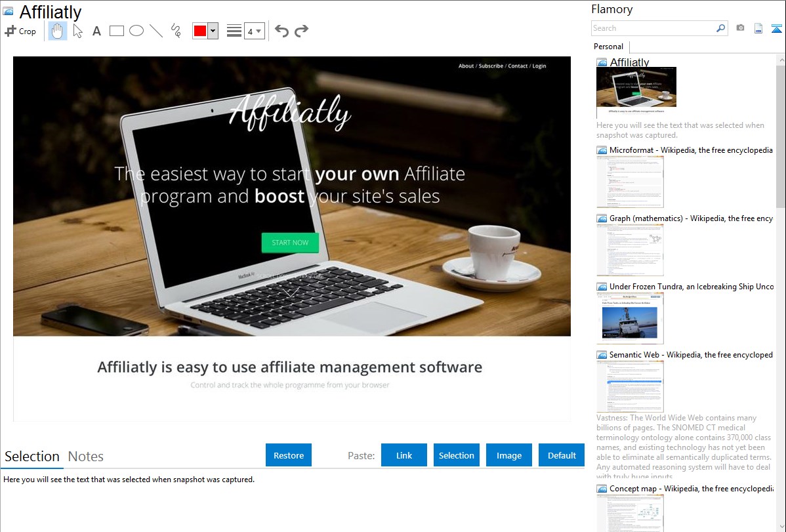This screenshot has height=532, width=786.
Task: Click the camera capture icon
Action: point(740,28)
